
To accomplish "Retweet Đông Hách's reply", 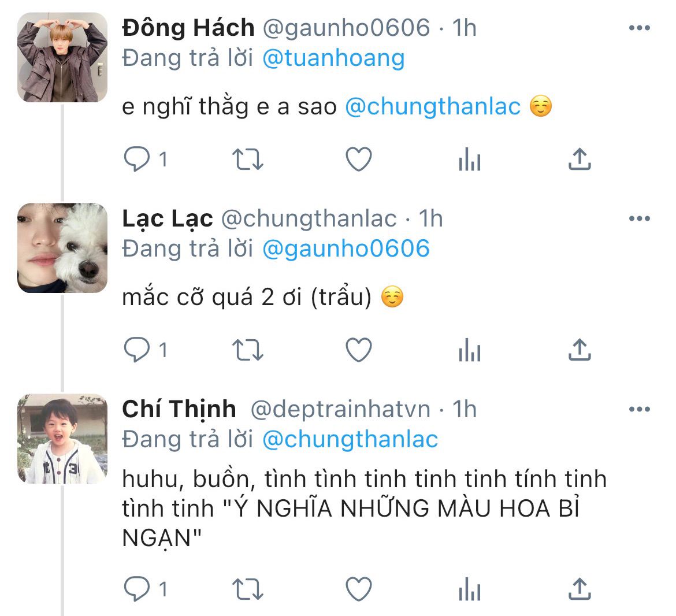I will (248, 159).
